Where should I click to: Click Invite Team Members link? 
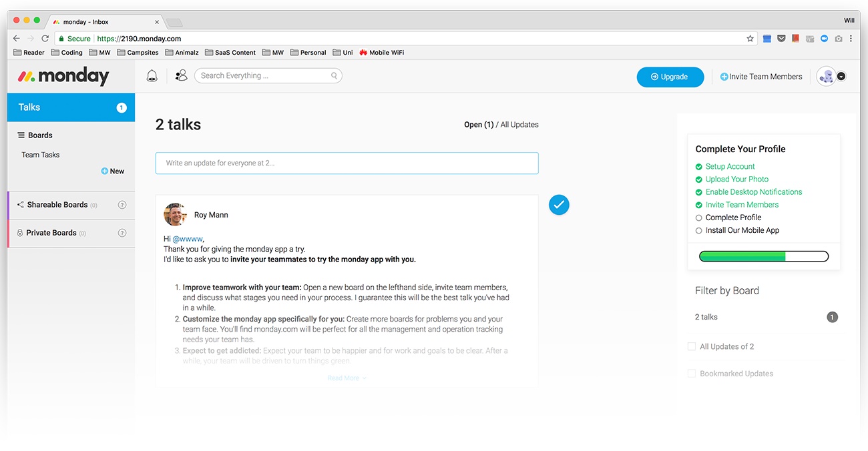tap(761, 77)
